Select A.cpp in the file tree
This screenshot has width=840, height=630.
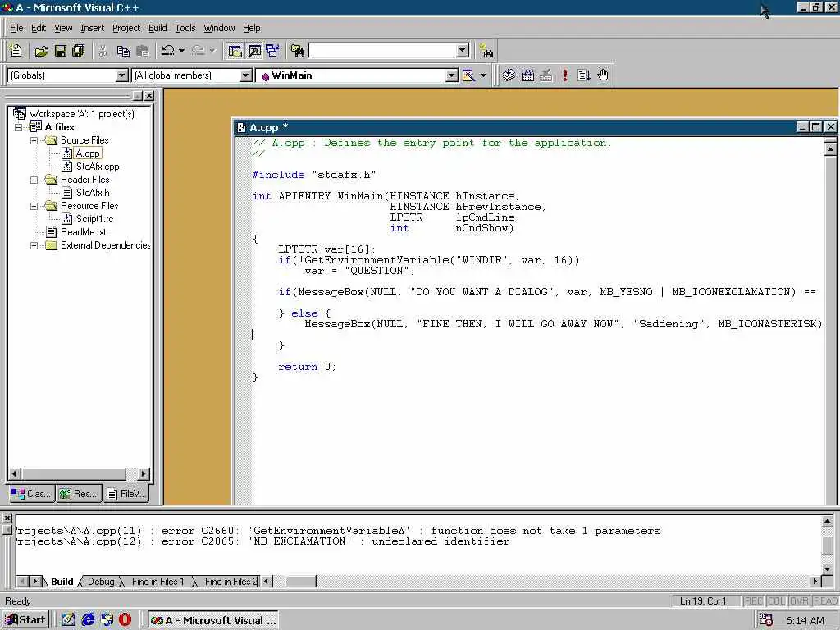coord(88,153)
